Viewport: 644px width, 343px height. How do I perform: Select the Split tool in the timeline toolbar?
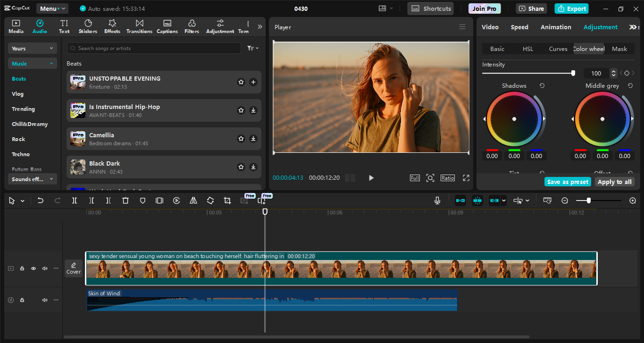point(74,200)
